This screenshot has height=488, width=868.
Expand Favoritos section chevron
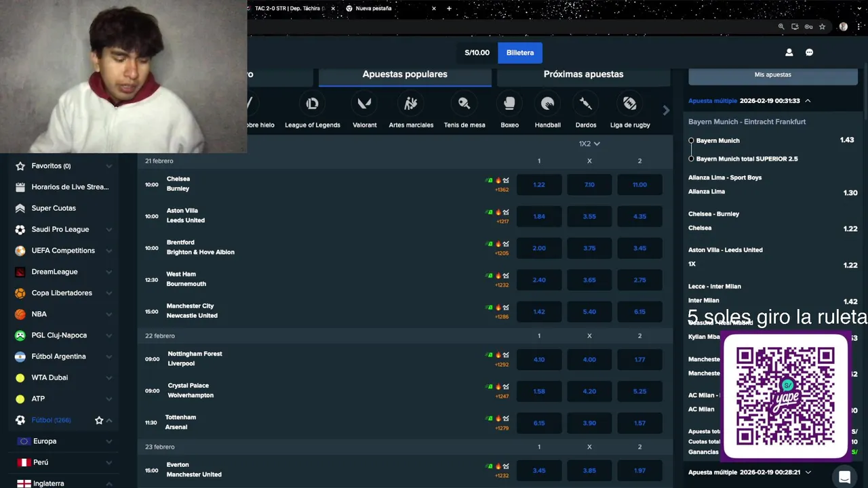click(x=109, y=165)
